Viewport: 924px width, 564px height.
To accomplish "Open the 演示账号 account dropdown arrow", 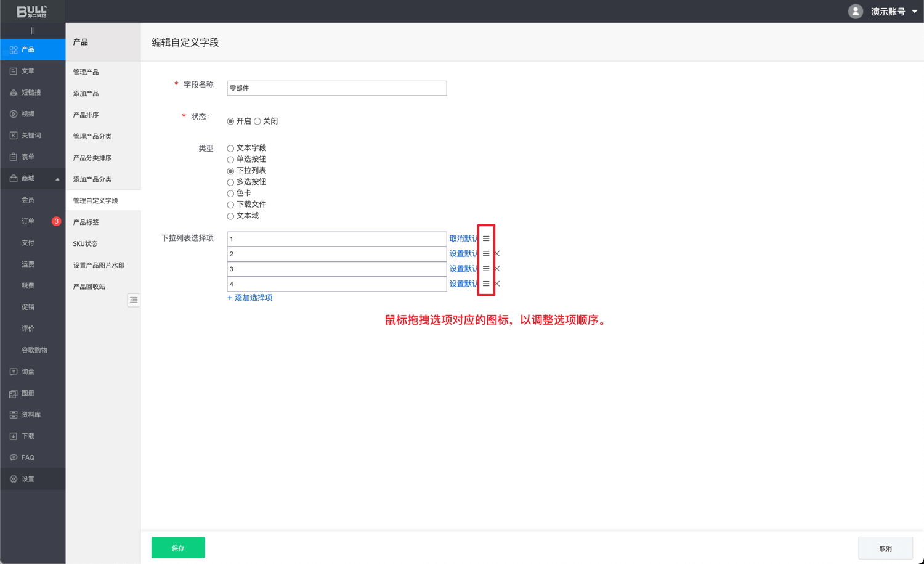I will [915, 12].
